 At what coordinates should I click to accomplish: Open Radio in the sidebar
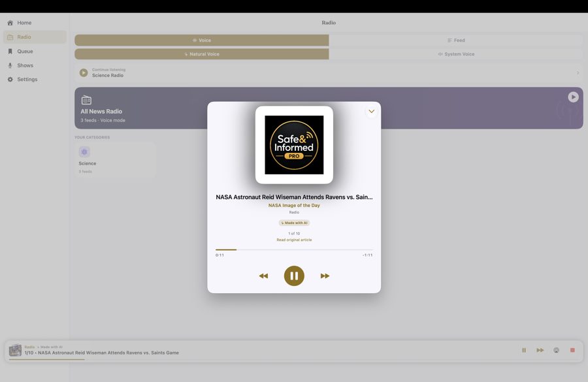[x=35, y=37]
